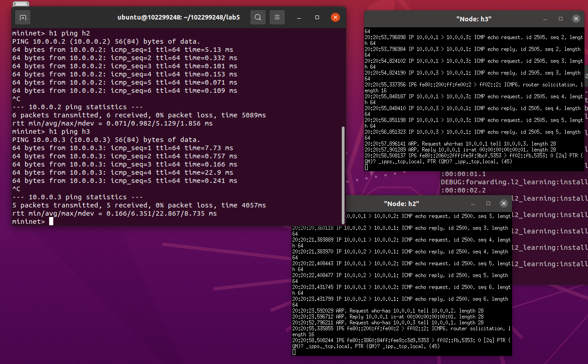588x364 pixels.
Task: Click the "mininet> h1 ping h2" command line
Action: (x=51, y=33)
